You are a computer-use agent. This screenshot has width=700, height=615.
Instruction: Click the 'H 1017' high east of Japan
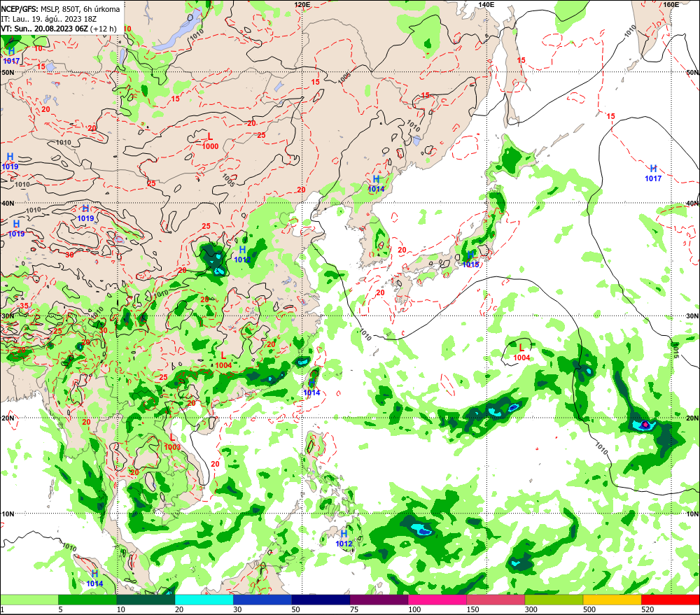pyautogui.click(x=653, y=173)
